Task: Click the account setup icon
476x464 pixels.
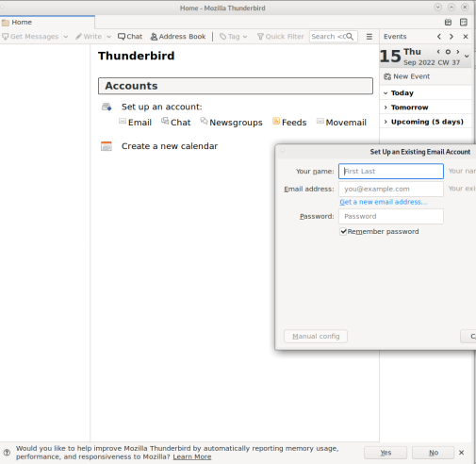Action: coord(107,107)
